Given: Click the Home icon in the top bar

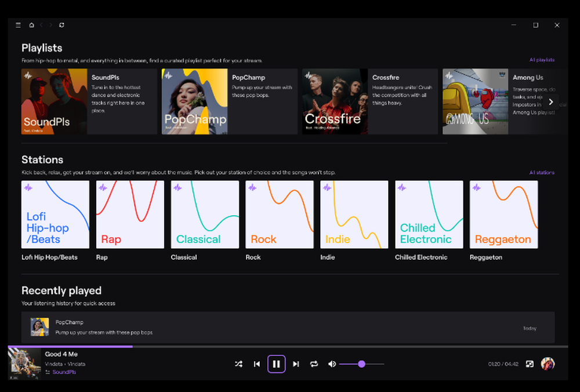Looking at the screenshot, I should pos(32,25).
